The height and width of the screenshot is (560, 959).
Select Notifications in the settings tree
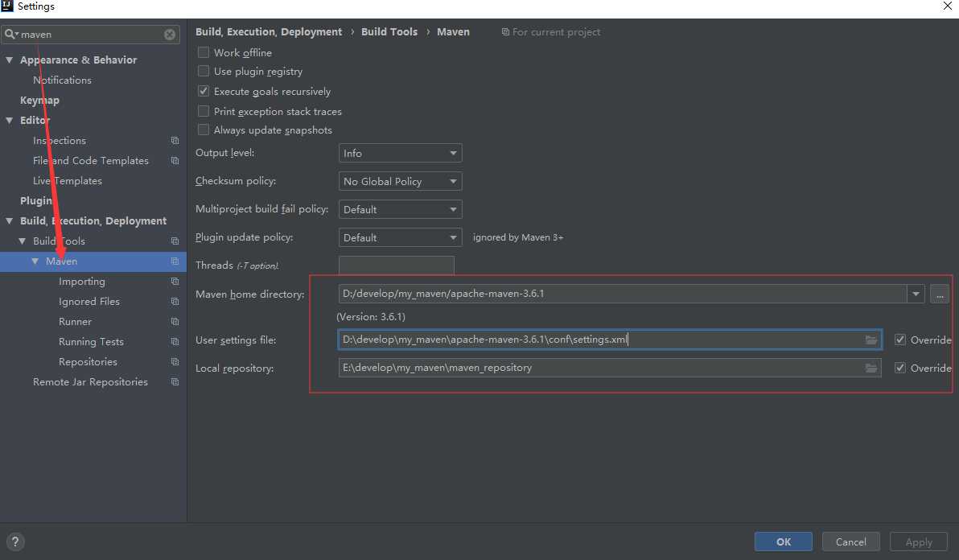63,80
